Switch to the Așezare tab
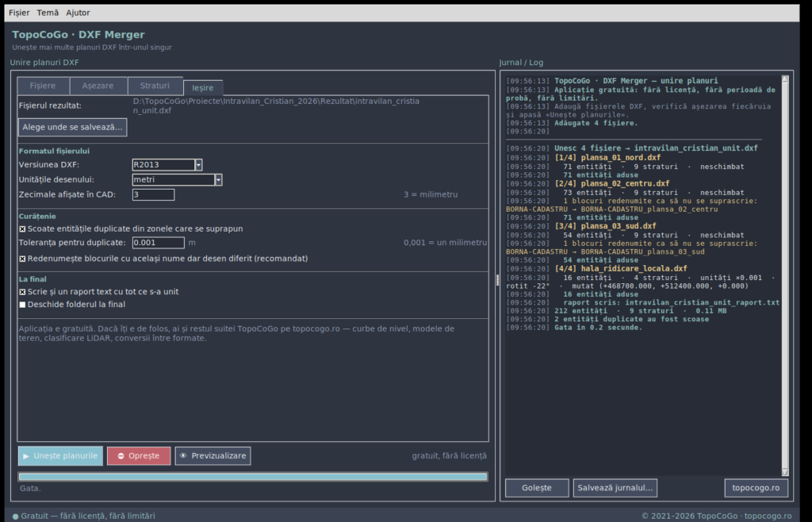812x522 pixels. 98,86
